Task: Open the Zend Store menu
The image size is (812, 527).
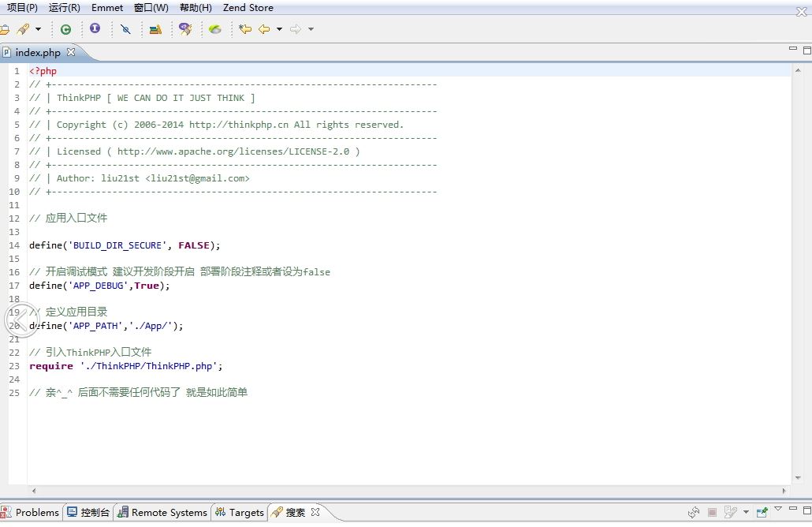Action: (x=248, y=8)
